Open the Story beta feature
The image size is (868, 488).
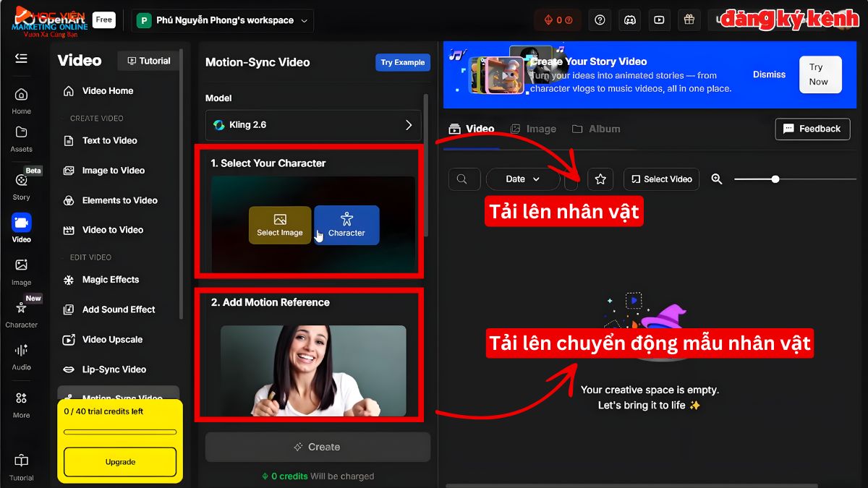(22, 183)
